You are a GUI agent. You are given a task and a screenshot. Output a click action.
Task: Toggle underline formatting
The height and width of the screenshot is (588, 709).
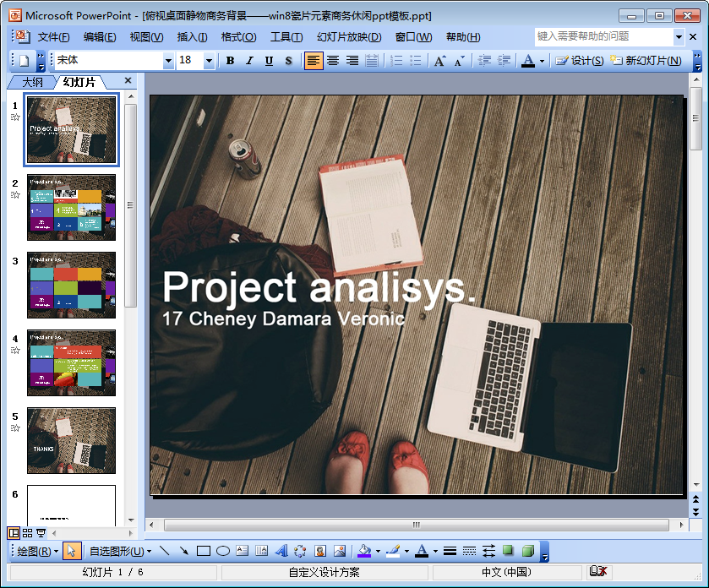pyautogui.click(x=269, y=61)
